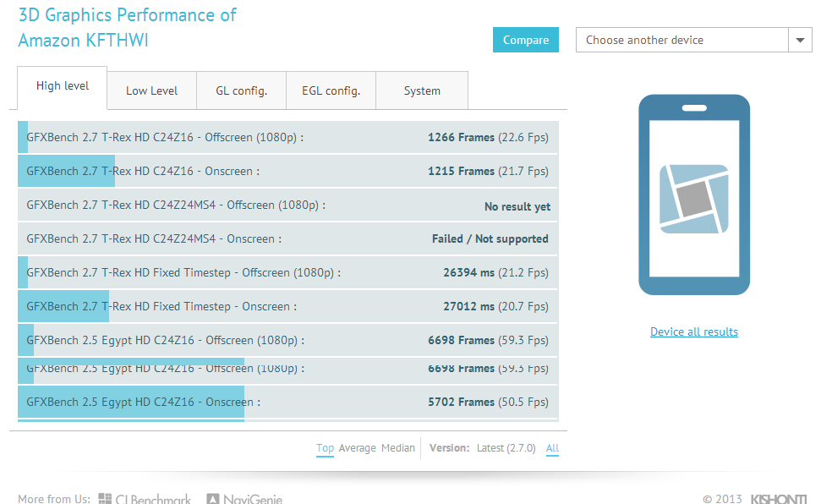Click the Kishonti logo in footer
The image size is (821, 504).
coord(779,499)
